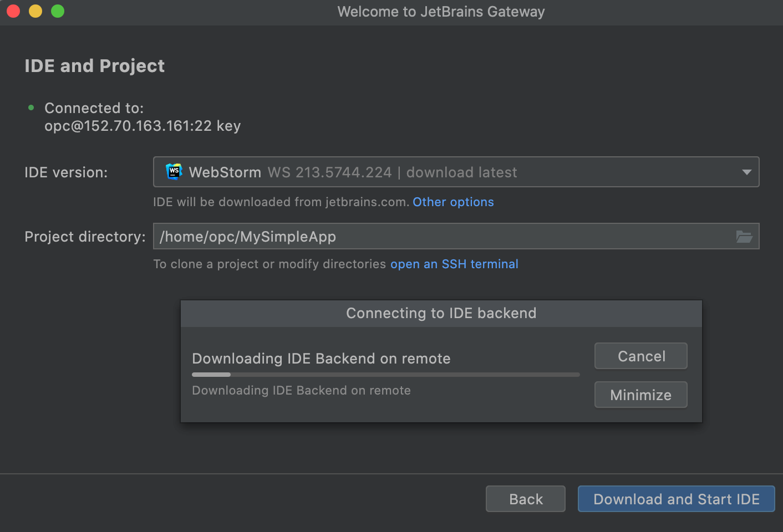Click Download and Start IDE button
Image resolution: width=783 pixels, height=532 pixels.
(x=677, y=499)
